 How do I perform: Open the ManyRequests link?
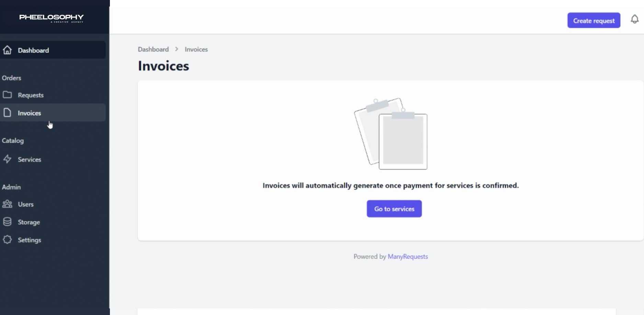(408, 257)
